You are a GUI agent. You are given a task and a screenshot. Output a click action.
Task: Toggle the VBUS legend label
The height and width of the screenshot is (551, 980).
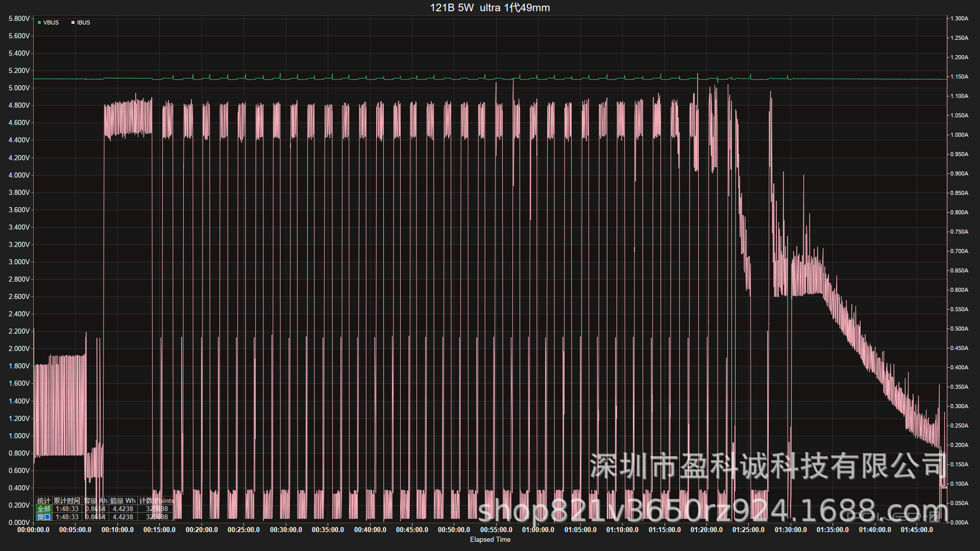click(51, 22)
